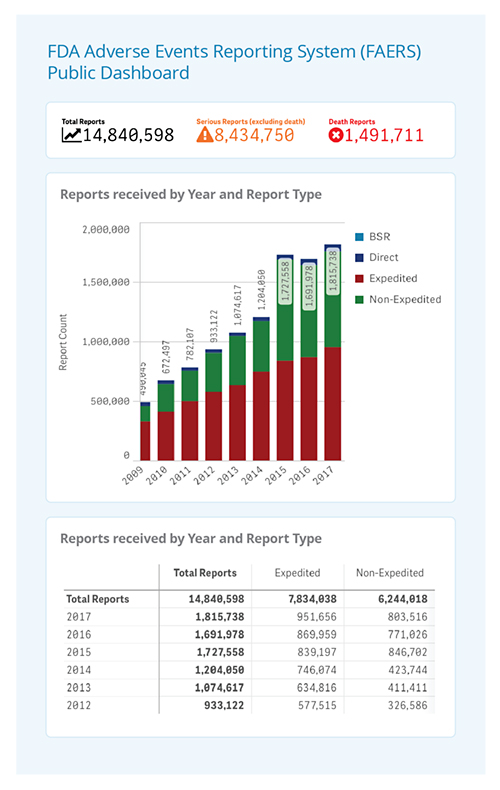Click the Non-Expedited legend color square
The width and height of the screenshot is (500, 790).
click(x=359, y=299)
